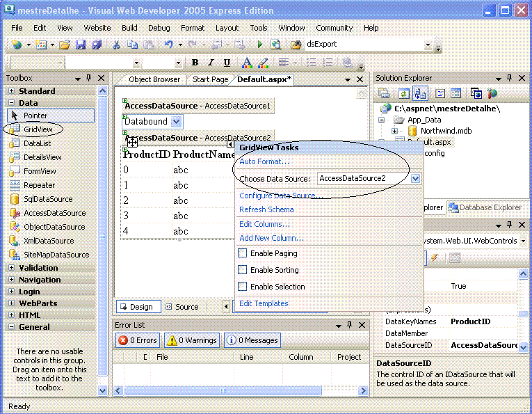Expand the Standard toolbox group
This screenshot has width=532, height=414.
12,91
